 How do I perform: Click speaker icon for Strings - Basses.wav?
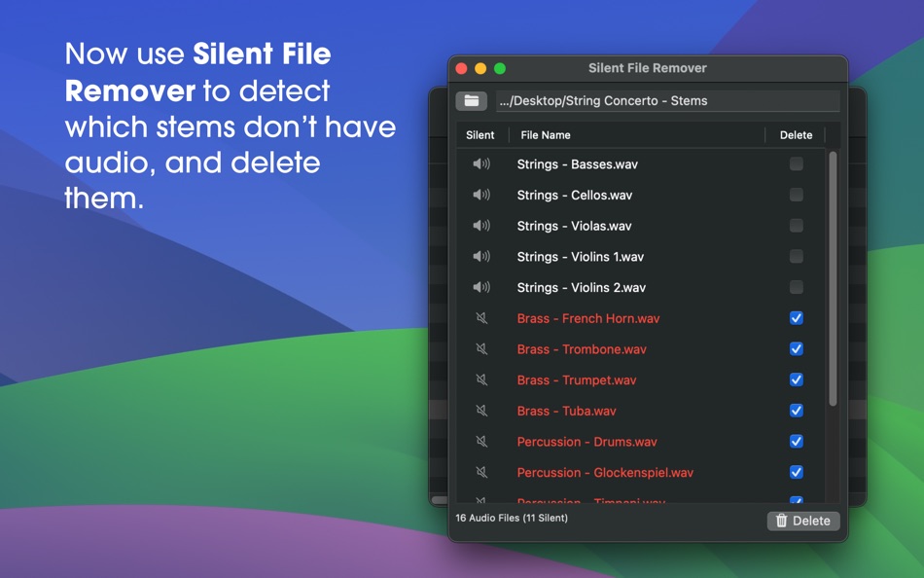[x=480, y=164]
